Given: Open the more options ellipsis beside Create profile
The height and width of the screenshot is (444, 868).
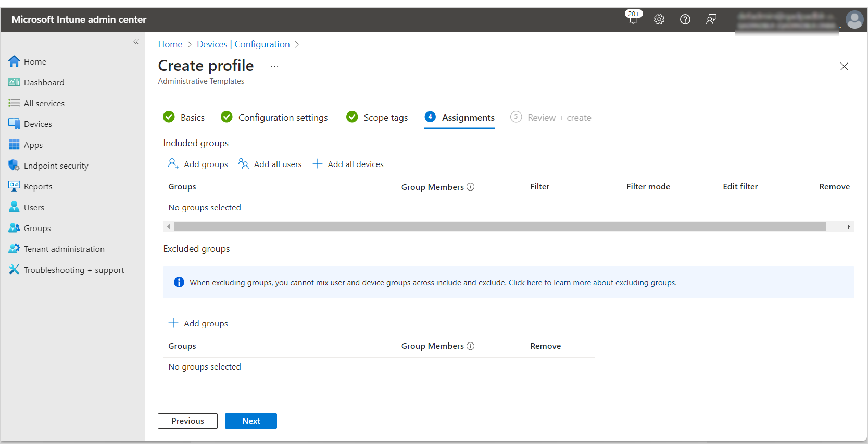Looking at the screenshot, I should 274,66.
